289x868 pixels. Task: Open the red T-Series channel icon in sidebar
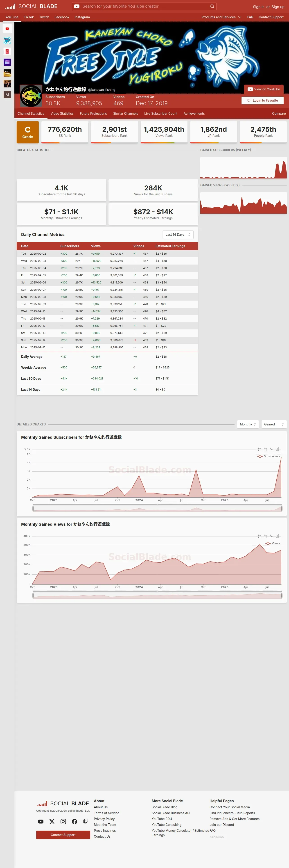[7, 51]
